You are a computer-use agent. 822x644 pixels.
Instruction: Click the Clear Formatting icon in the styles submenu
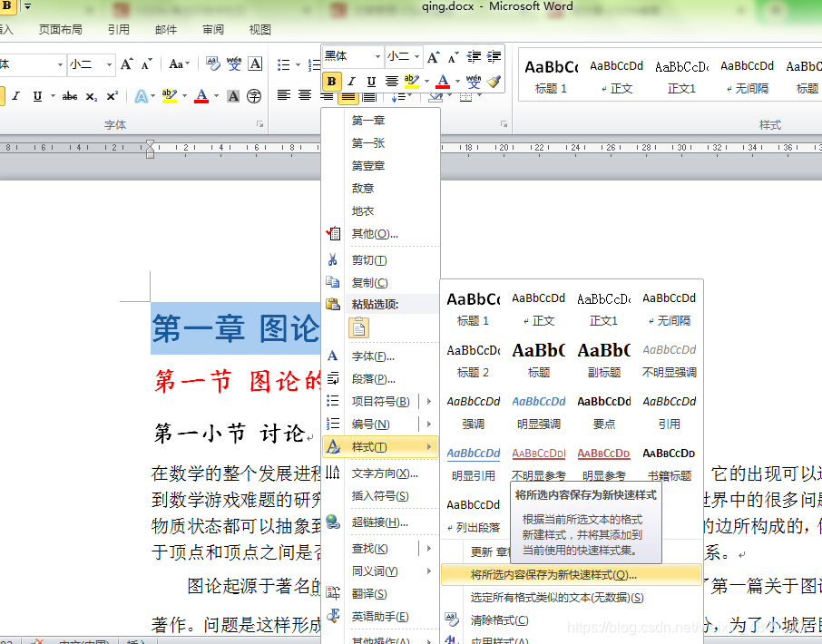click(451, 620)
